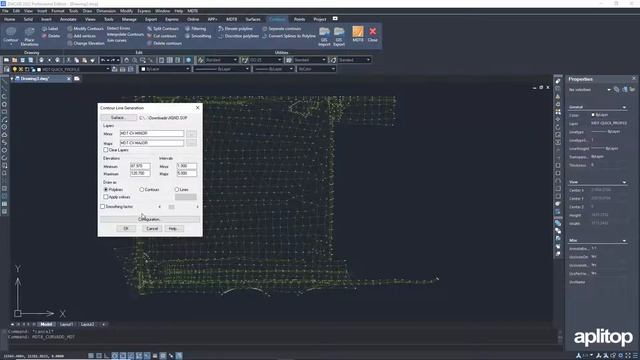Switch to the Layout1 tab
The image size is (640, 360).
(66, 324)
